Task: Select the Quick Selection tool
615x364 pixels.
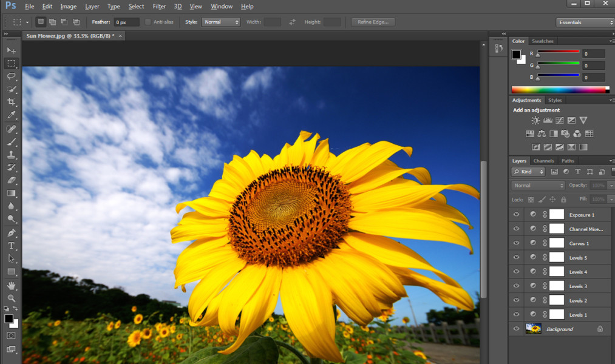Action: pyautogui.click(x=11, y=89)
